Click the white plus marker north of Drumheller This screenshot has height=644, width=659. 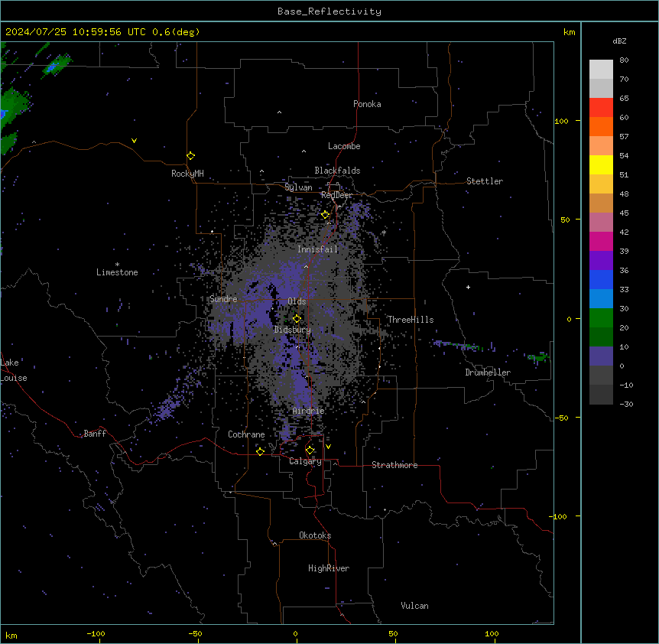(x=468, y=287)
